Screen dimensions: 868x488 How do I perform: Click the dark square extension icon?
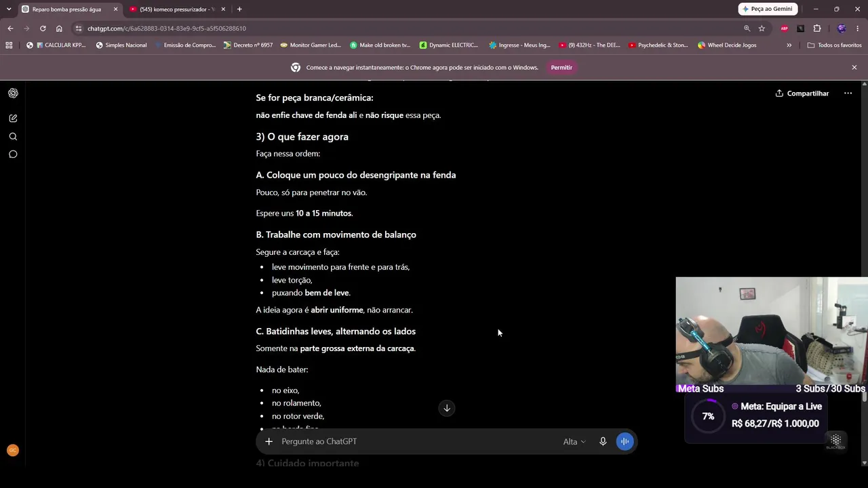tap(801, 28)
